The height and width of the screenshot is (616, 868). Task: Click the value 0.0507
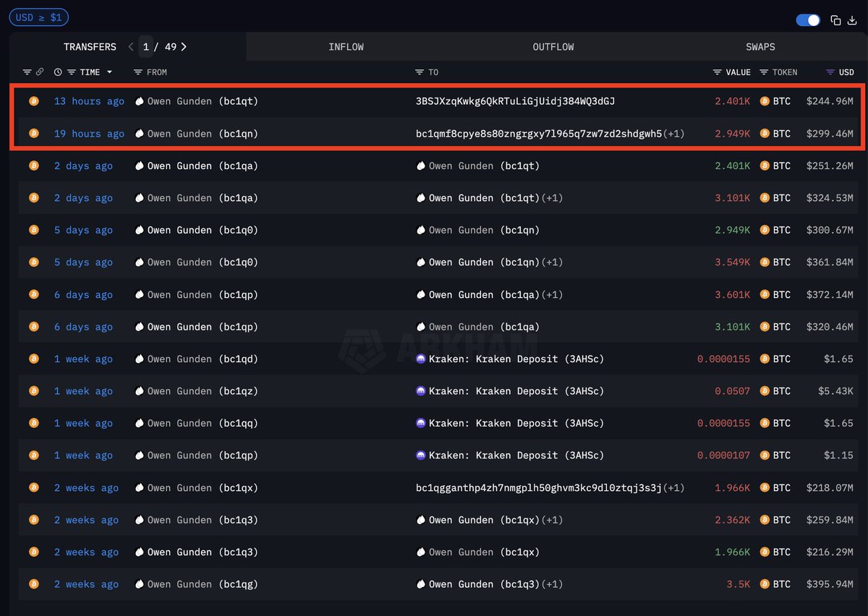(733, 391)
